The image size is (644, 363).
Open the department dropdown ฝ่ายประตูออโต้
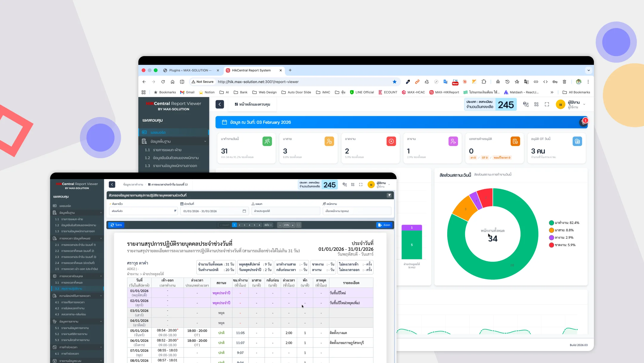(286, 211)
